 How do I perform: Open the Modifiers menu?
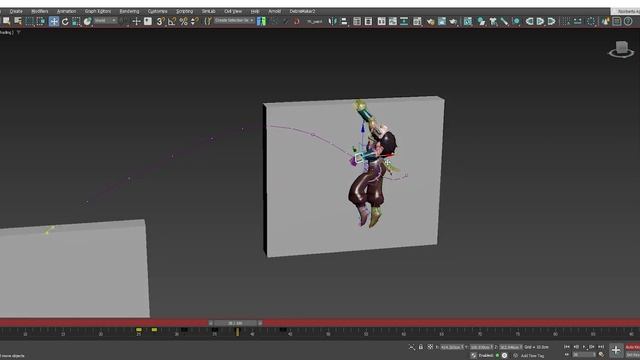(39, 11)
